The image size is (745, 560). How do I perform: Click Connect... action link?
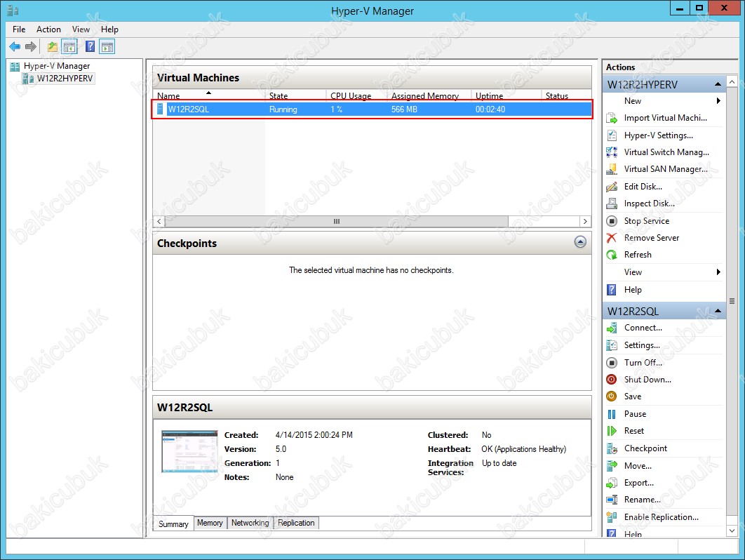click(x=643, y=328)
